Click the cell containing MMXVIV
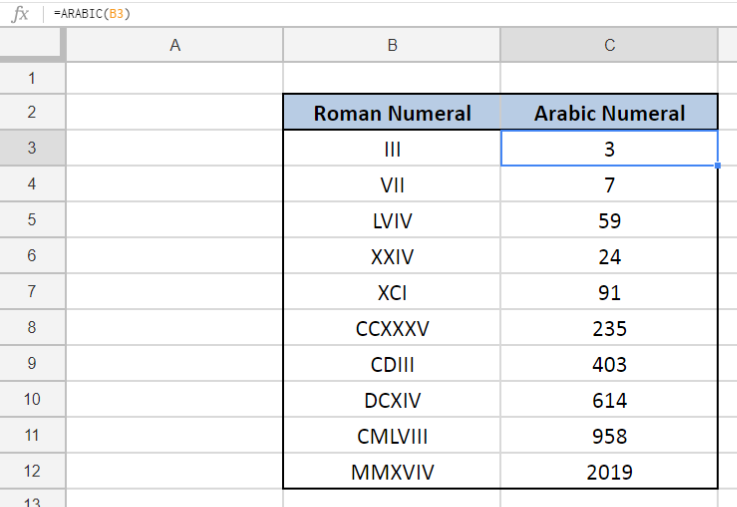The height and width of the screenshot is (507, 737). 392,472
